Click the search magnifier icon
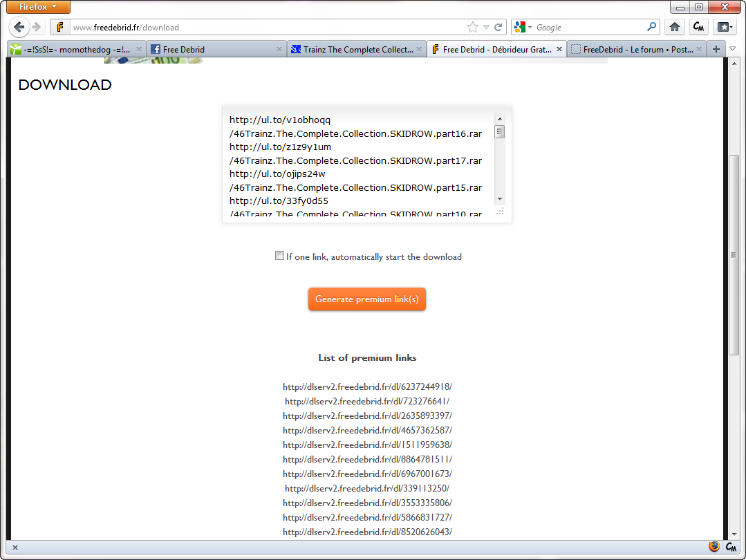The width and height of the screenshot is (746, 560). [x=651, y=27]
